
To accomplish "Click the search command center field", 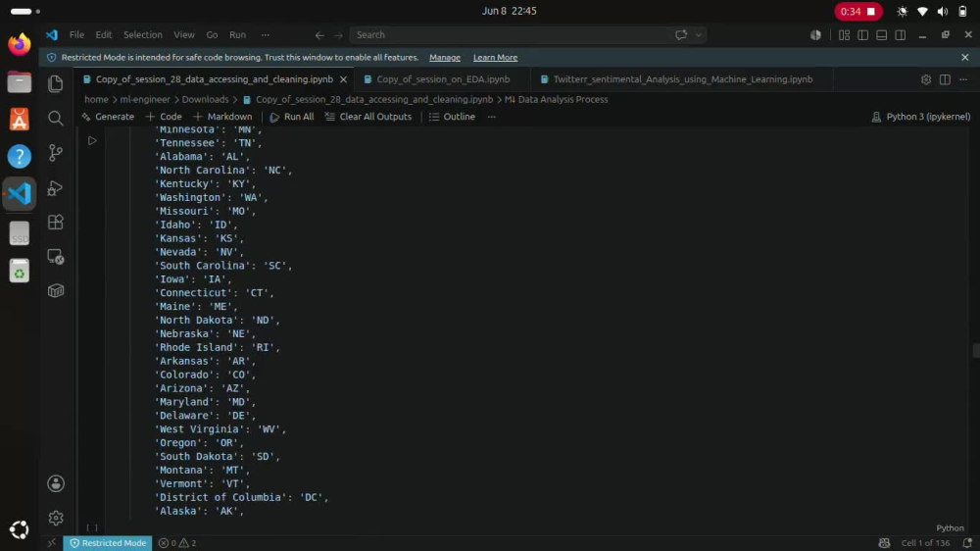I will point(510,35).
